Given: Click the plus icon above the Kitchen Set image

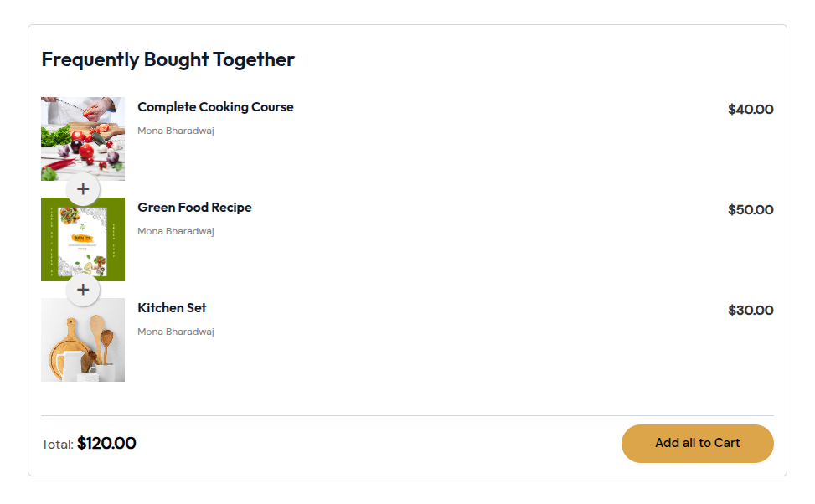Looking at the screenshot, I should click(83, 290).
